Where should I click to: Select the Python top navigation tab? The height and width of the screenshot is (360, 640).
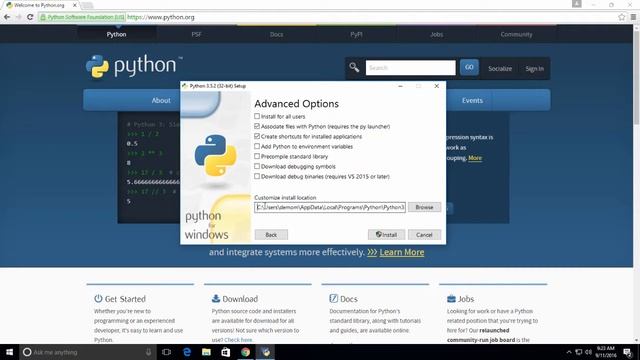116,34
